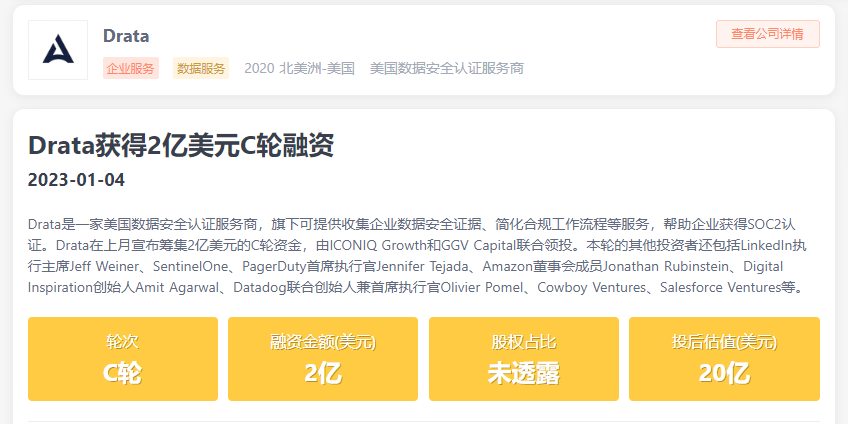
Task: Click the 轮次 label in first card
Action: (x=122, y=342)
